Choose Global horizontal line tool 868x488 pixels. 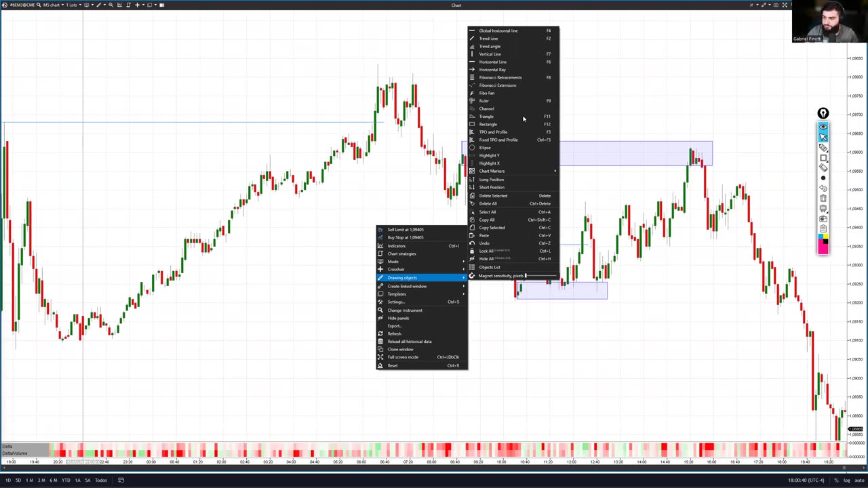pyautogui.click(x=513, y=30)
